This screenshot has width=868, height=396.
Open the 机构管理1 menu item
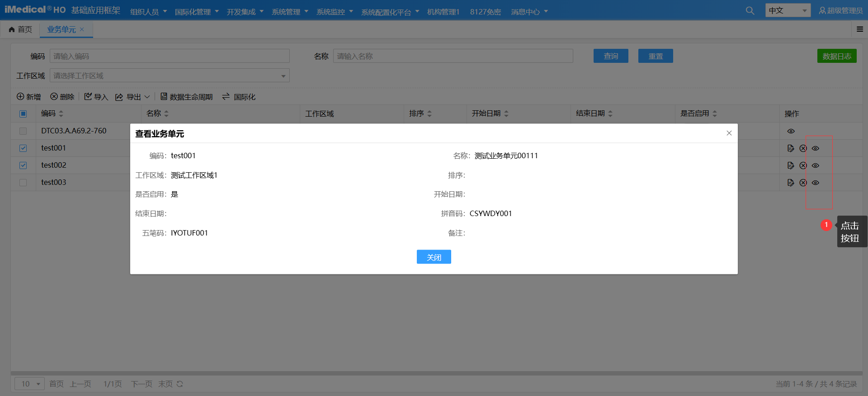click(443, 11)
